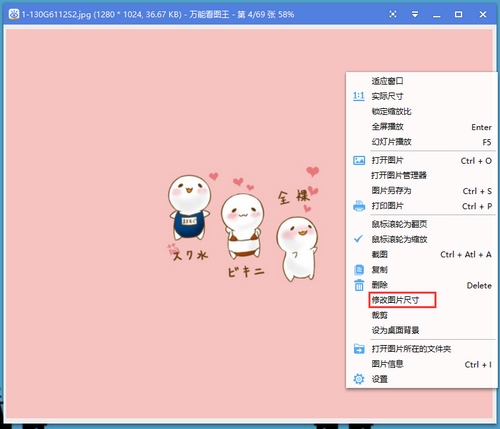
Task: Click the Ctrl + Atl + A shortcut text
Action: coord(466,255)
